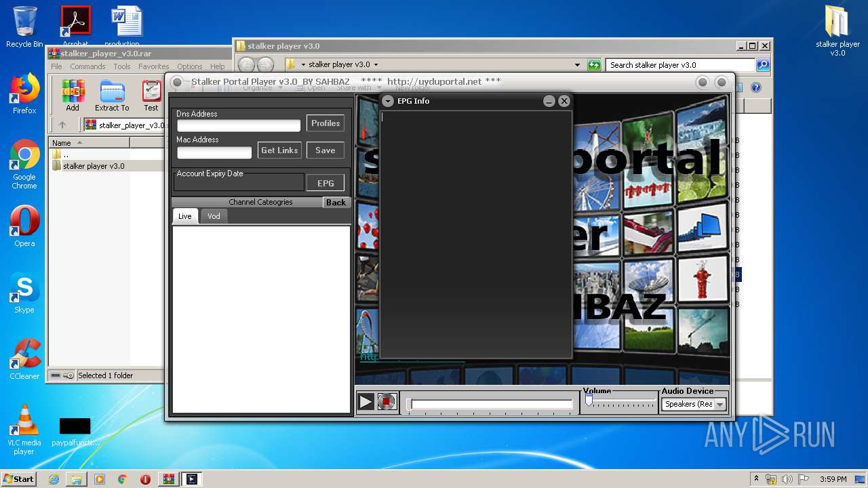
Task: Click the volume icon in the system tray
Action: (x=787, y=479)
